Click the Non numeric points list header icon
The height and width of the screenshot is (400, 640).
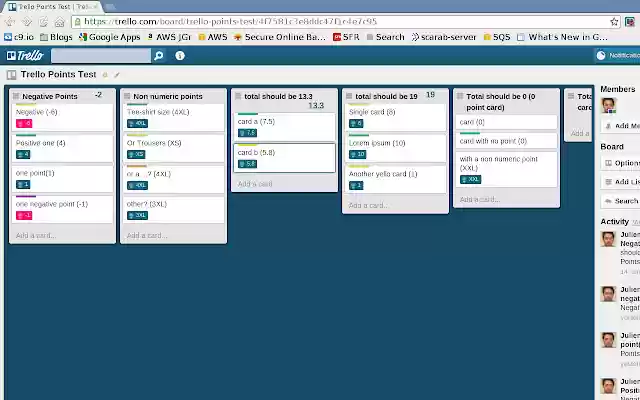click(x=127, y=96)
